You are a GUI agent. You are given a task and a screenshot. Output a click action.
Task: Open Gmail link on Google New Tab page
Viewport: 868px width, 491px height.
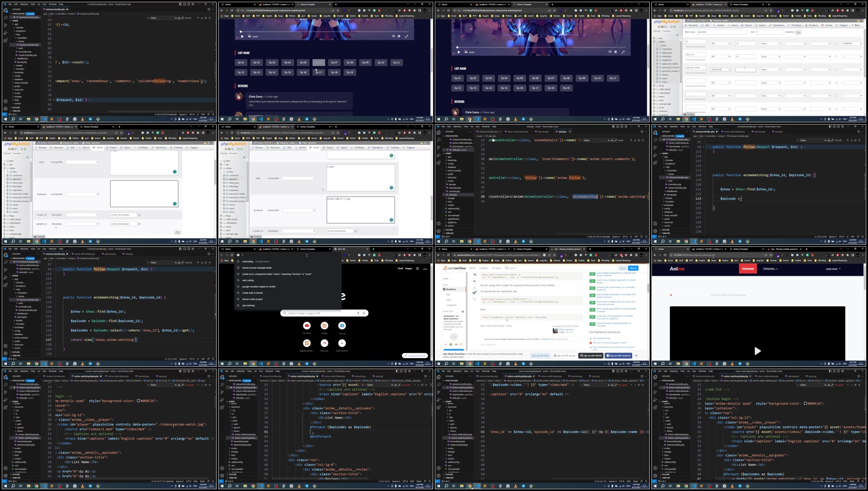coord(400,268)
